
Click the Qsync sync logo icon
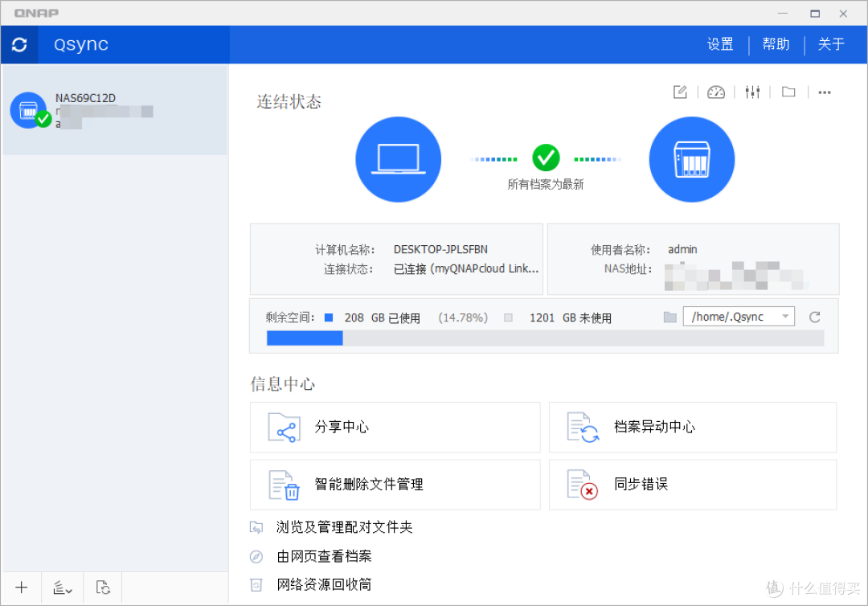click(19, 45)
